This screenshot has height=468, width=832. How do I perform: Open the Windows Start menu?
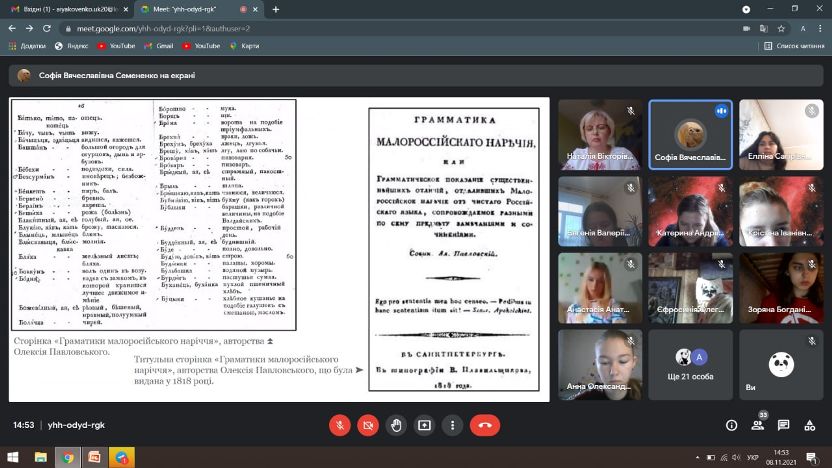point(12,457)
